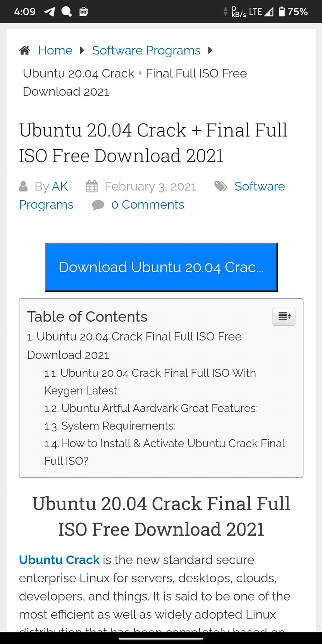
Task: Open the 0 Comments link
Action: click(x=148, y=204)
